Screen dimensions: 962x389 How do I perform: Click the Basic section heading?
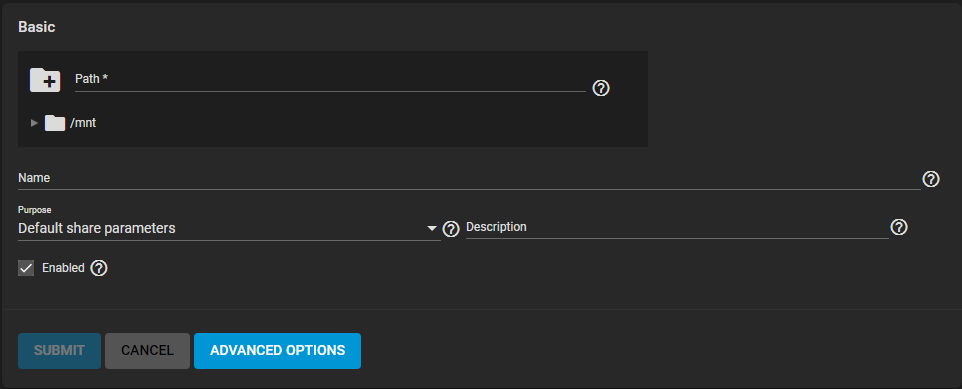tap(37, 27)
